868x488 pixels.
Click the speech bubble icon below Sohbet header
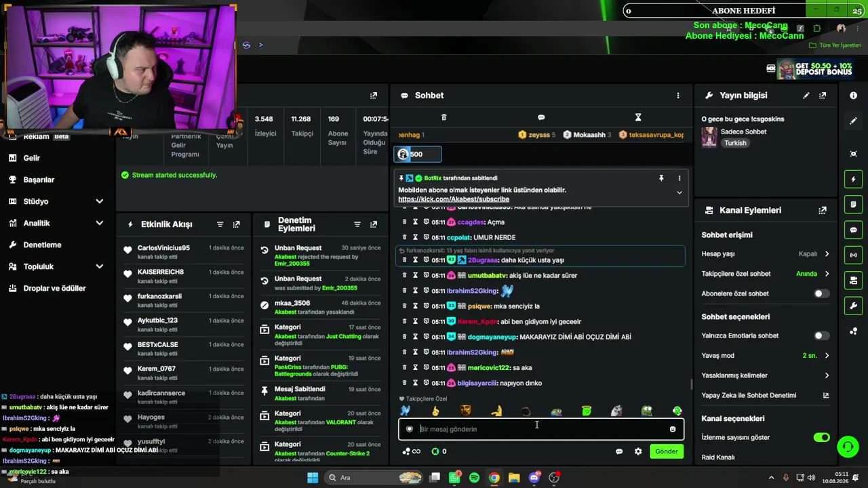541,117
